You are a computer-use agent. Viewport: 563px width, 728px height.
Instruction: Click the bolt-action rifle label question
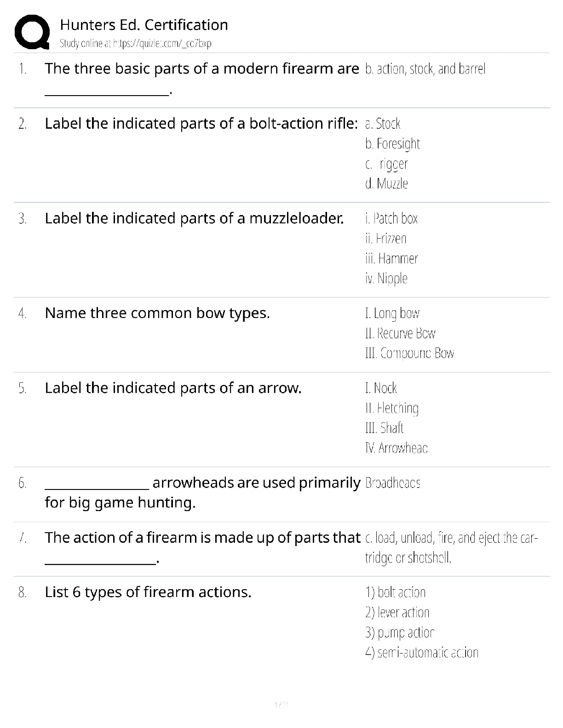pos(201,124)
